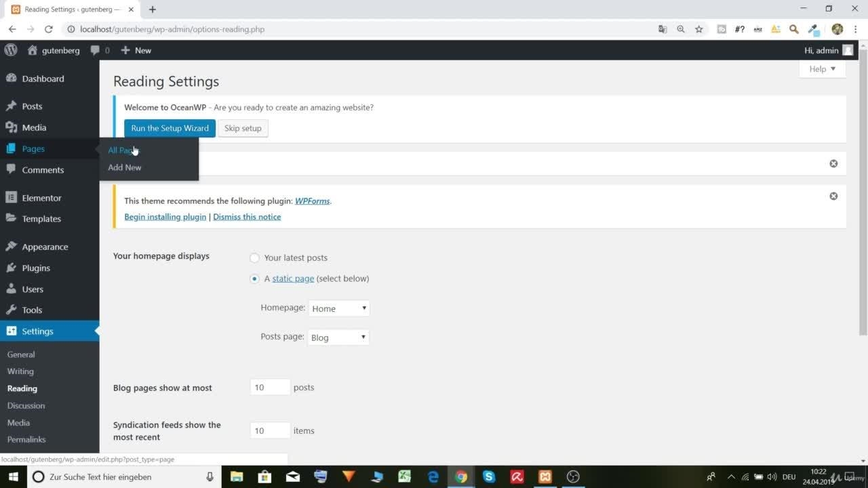Viewport: 868px width, 488px height.
Task: Click the Appearance paintbrush icon
Action: (x=11, y=247)
